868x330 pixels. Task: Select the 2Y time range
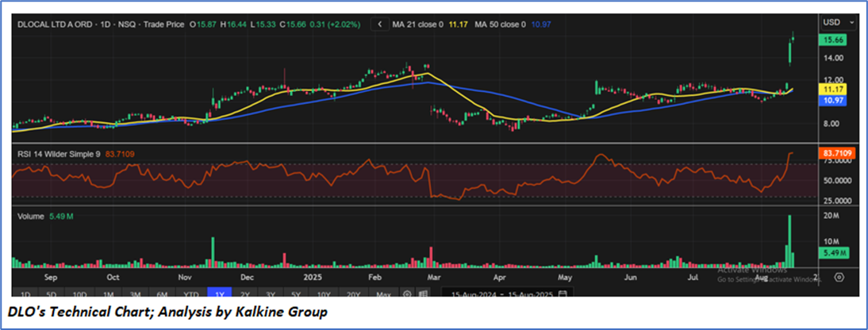[x=244, y=294]
